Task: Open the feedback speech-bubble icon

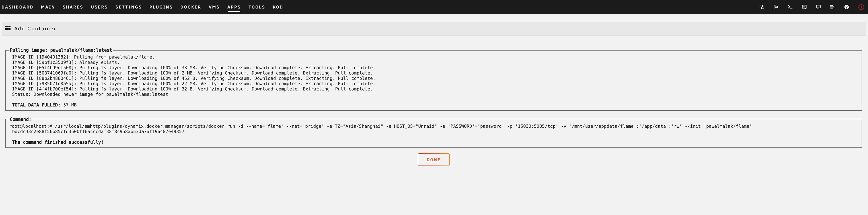Action: pos(804,7)
